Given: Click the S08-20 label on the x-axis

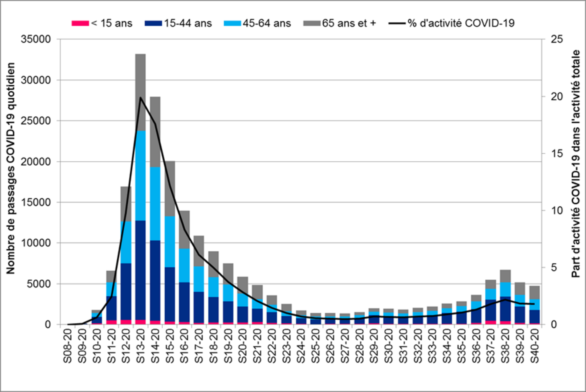Looking at the screenshot, I should coord(68,346).
